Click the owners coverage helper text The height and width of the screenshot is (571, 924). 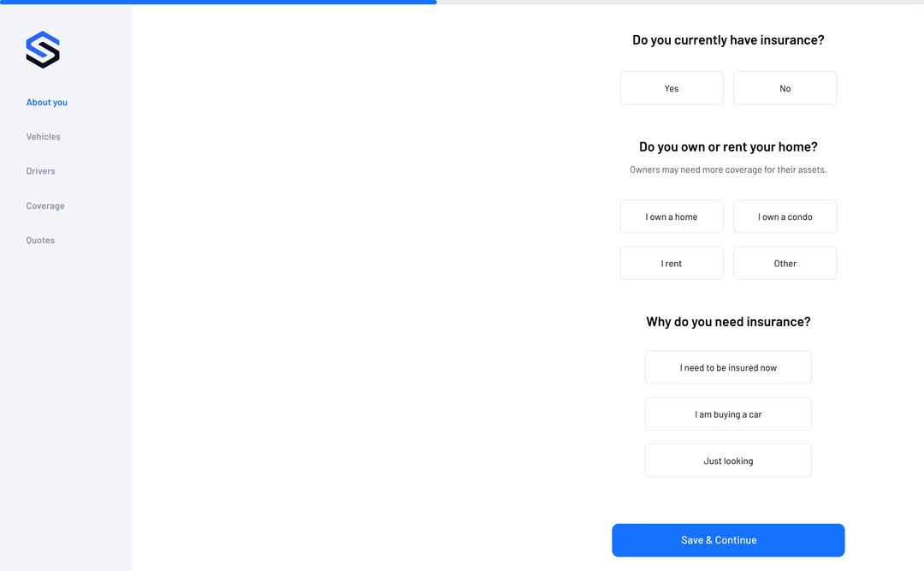tap(728, 170)
